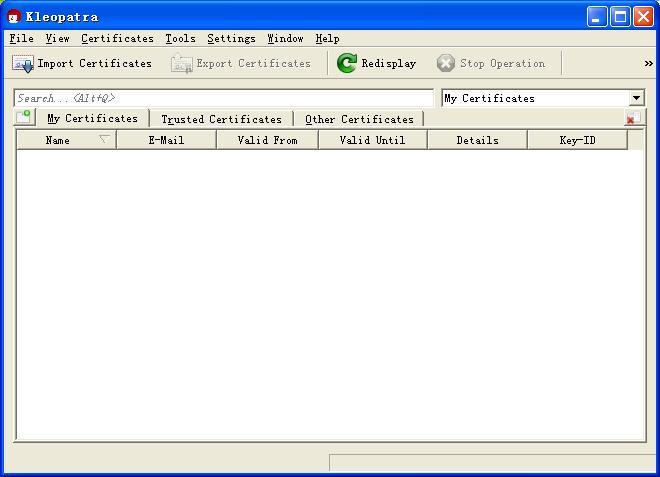Click the Key-ID column header
The width and height of the screenshot is (660, 477).
click(x=577, y=140)
